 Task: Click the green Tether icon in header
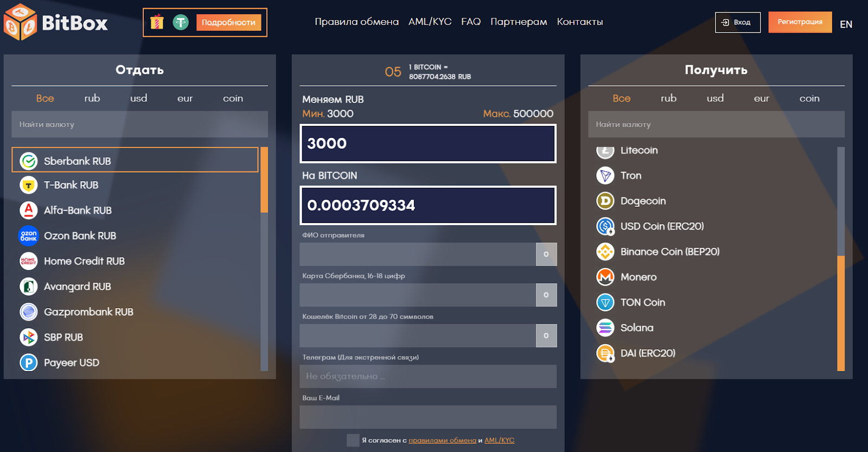[x=181, y=22]
